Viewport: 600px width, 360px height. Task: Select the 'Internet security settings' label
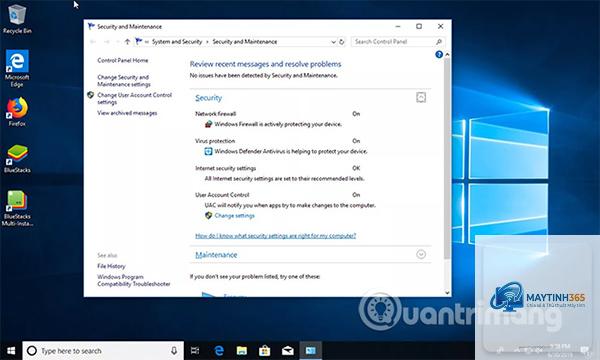pos(225,168)
